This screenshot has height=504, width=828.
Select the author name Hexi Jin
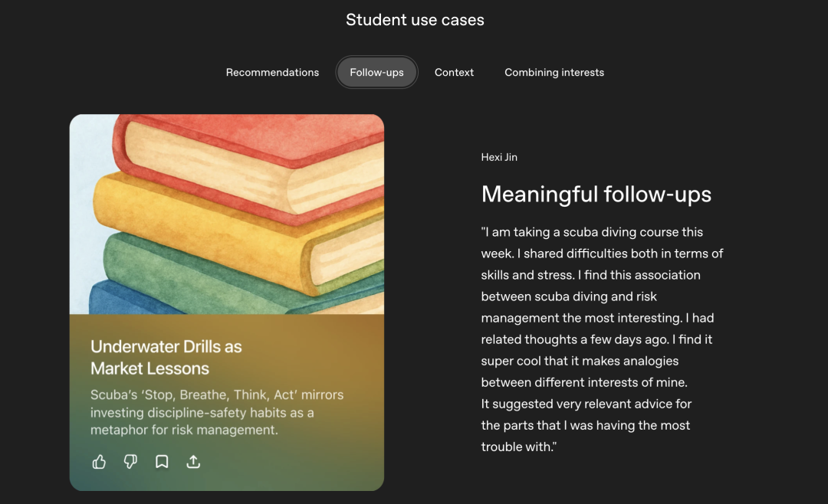pyautogui.click(x=499, y=157)
